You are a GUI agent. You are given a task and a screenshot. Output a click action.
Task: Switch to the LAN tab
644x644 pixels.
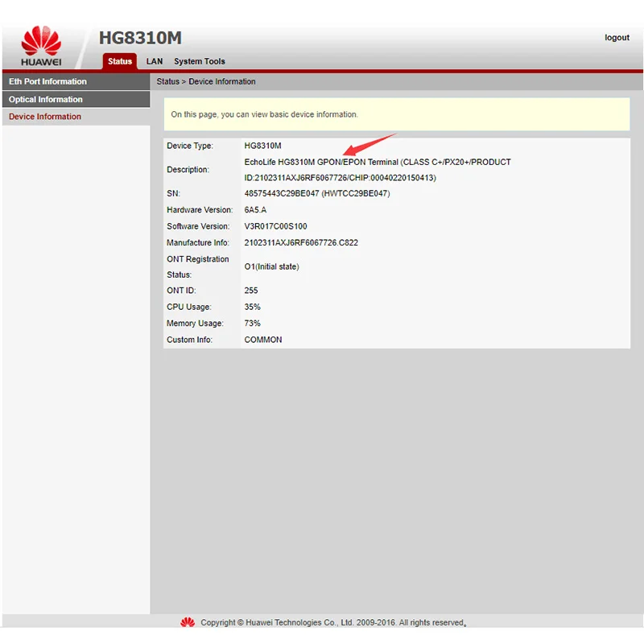point(155,62)
